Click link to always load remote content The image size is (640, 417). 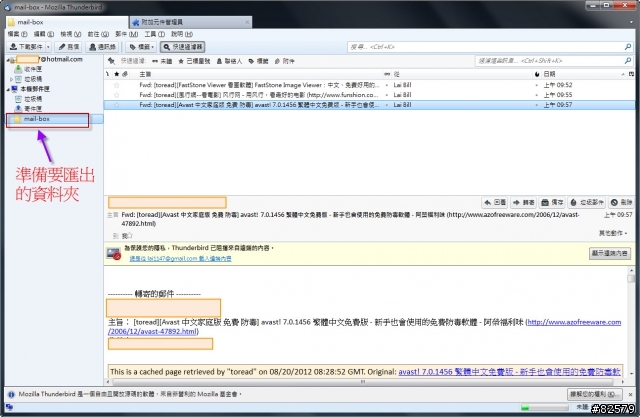click(x=180, y=258)
